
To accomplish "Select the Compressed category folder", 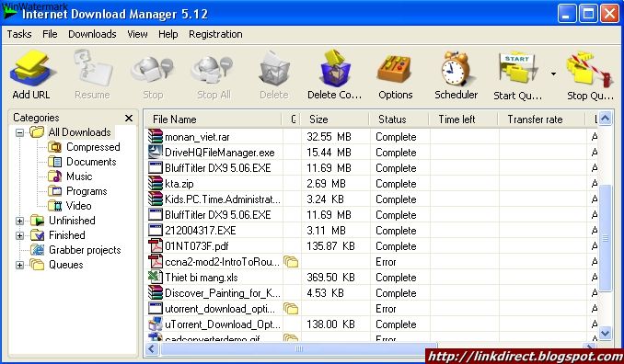I will (93, 147).
